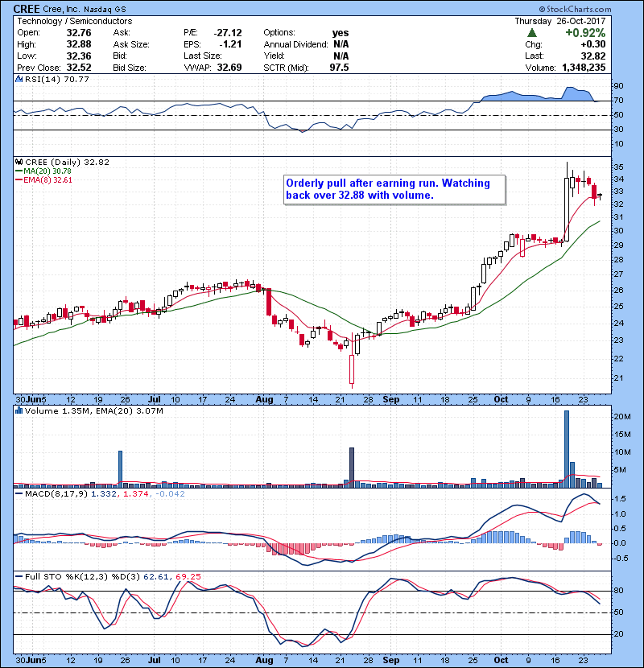This screenshot has width=644, height=668.
Task: Click the late-August volume spike bar
Action: point(352,468)
